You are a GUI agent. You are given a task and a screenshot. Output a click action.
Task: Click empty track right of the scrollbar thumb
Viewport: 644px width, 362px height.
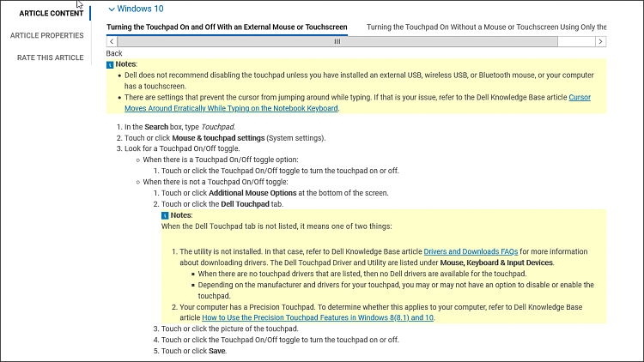576,41
